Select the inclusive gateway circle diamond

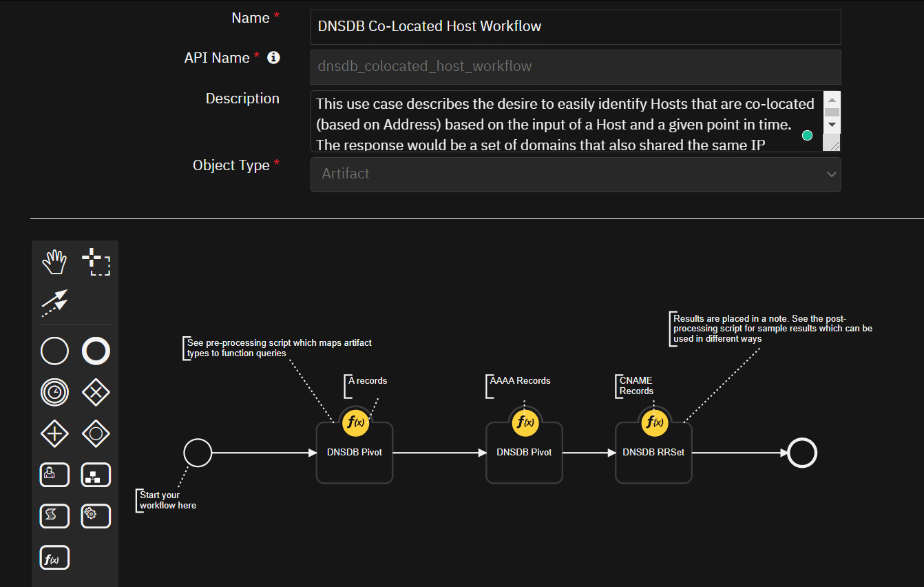coord(96,434)
